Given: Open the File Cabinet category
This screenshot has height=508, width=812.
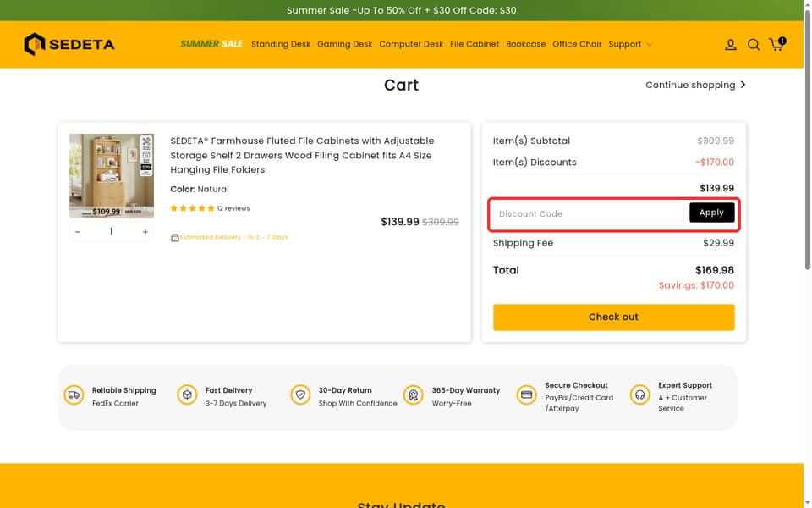Looking at the screenshot, I should [475, 44].
